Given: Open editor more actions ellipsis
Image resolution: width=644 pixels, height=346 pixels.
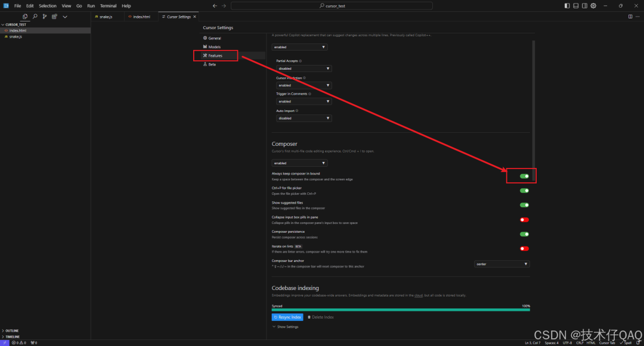Looking at the screenshot, I should (637, 17).
